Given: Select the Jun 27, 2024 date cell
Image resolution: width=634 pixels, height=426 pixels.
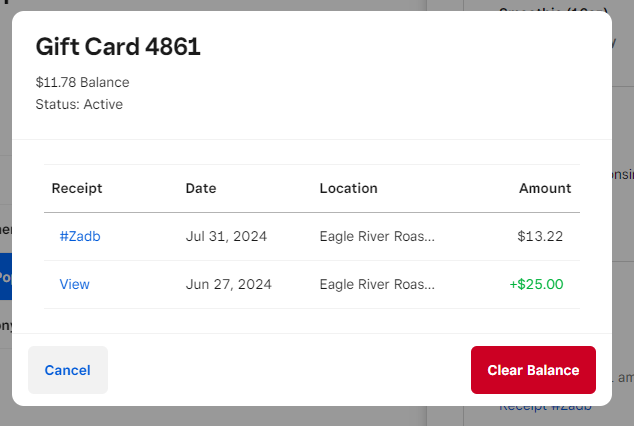Looking at the screenshot, I should 227,284.
